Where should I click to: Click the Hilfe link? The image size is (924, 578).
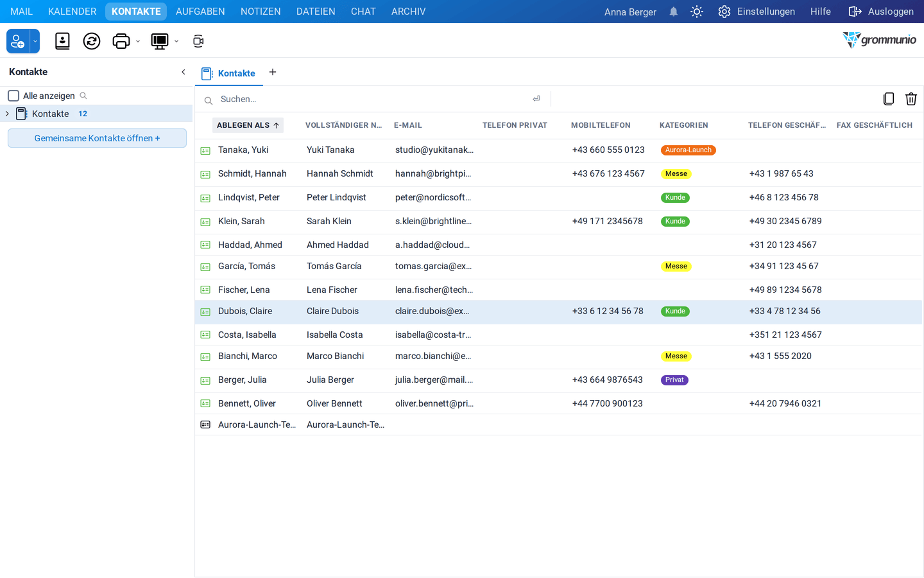(x=821, y=12)
